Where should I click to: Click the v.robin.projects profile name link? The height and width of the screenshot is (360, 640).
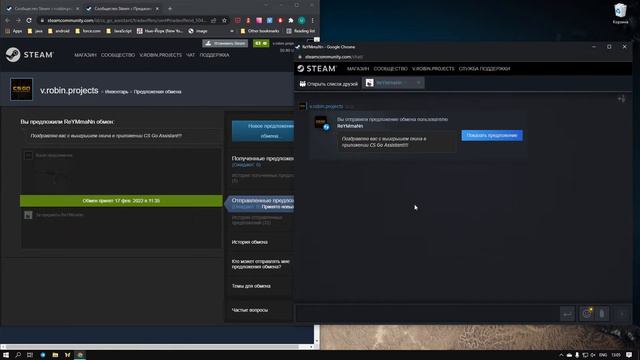(69, 91)
